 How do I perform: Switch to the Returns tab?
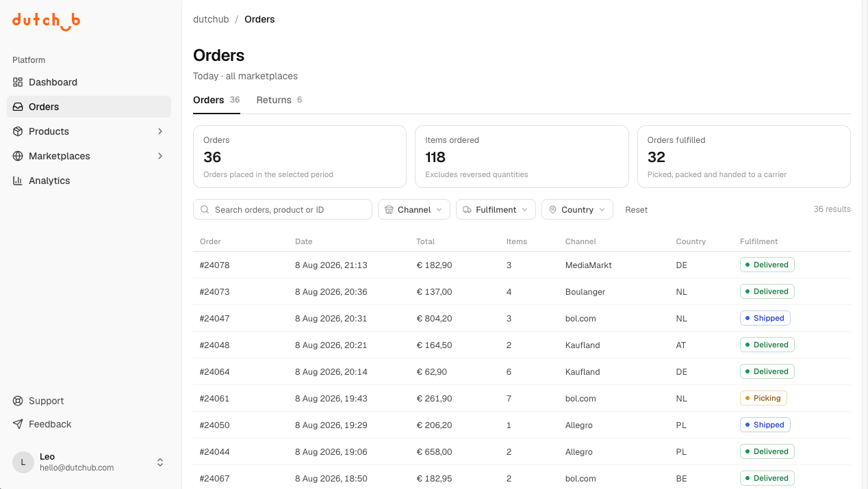point(279,100)
